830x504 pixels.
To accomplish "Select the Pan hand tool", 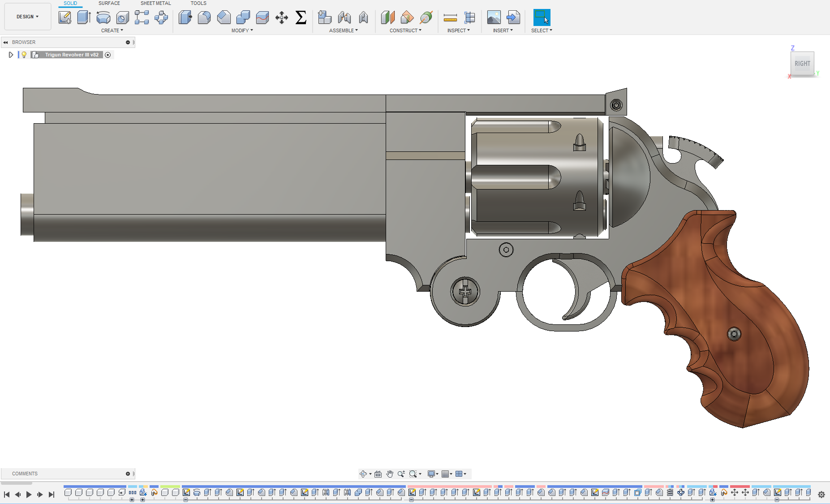I will tap(390, 474).
